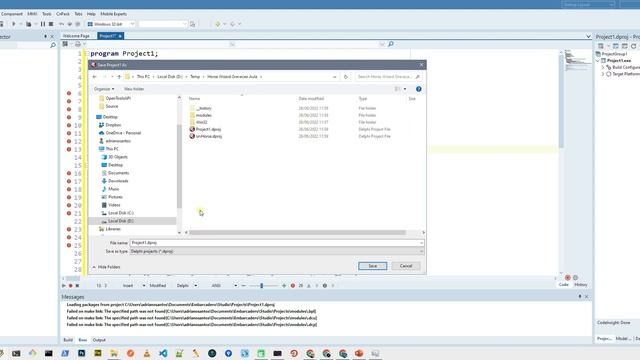Click the zoom in plus icon in status bar
This screenshot has width=640, height=360.
pyautogui.click(x=284, y=286)
